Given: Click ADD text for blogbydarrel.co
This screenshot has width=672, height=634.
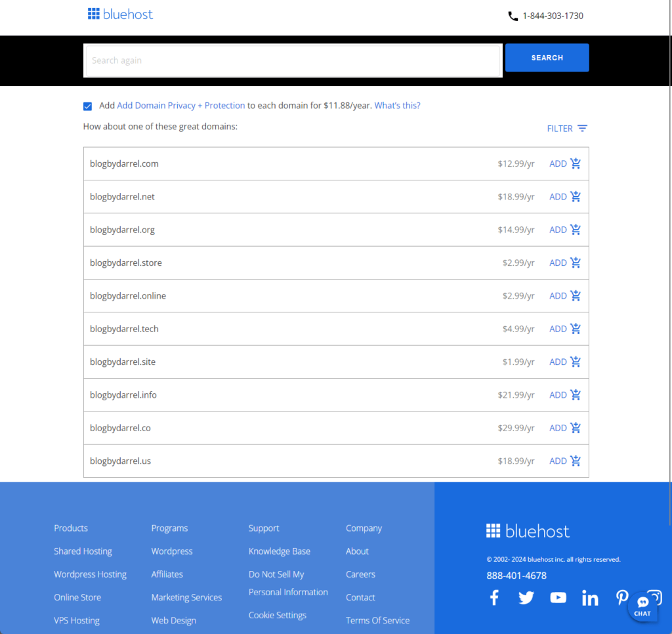Looking at the screenshot, I should [x=558, y=428].
